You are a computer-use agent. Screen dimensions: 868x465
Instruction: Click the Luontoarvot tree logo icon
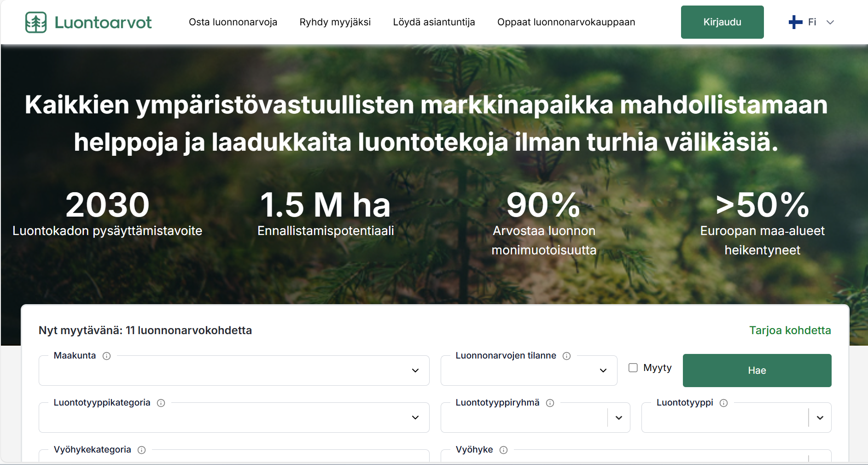coord(36,22)
